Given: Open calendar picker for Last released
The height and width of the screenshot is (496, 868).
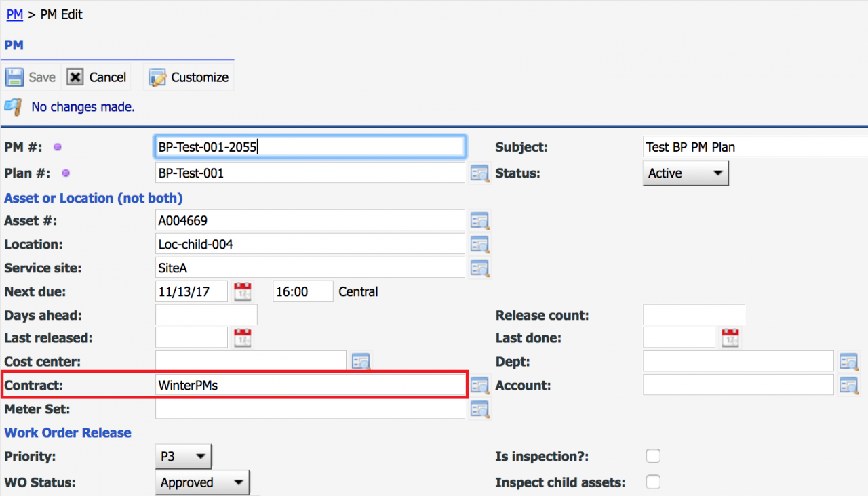Looking at the screenshot, I should click(x=242, y=337).
